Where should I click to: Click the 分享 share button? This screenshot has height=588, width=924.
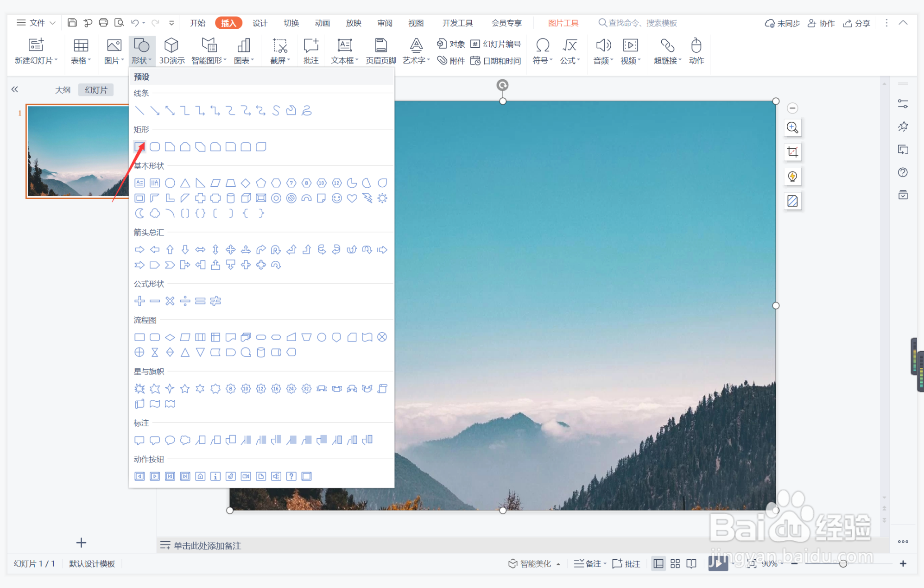click(857, 23)
